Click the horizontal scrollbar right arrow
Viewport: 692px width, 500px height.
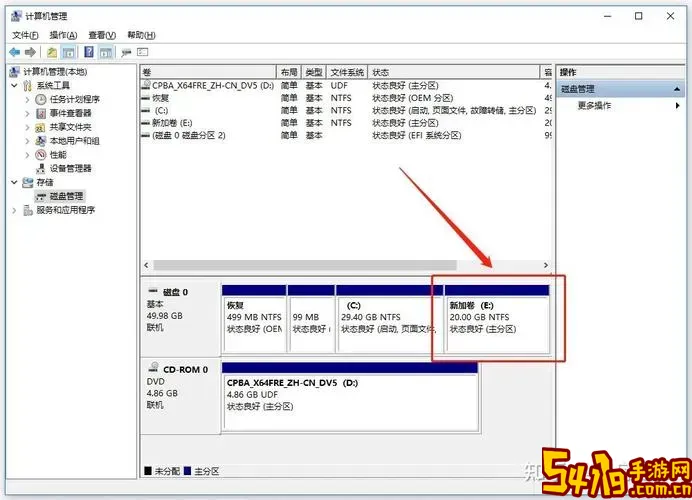[546, 265]
